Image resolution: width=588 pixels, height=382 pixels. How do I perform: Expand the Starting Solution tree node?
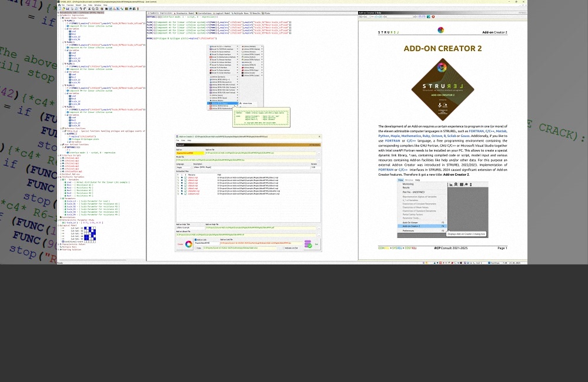point(59,250)
